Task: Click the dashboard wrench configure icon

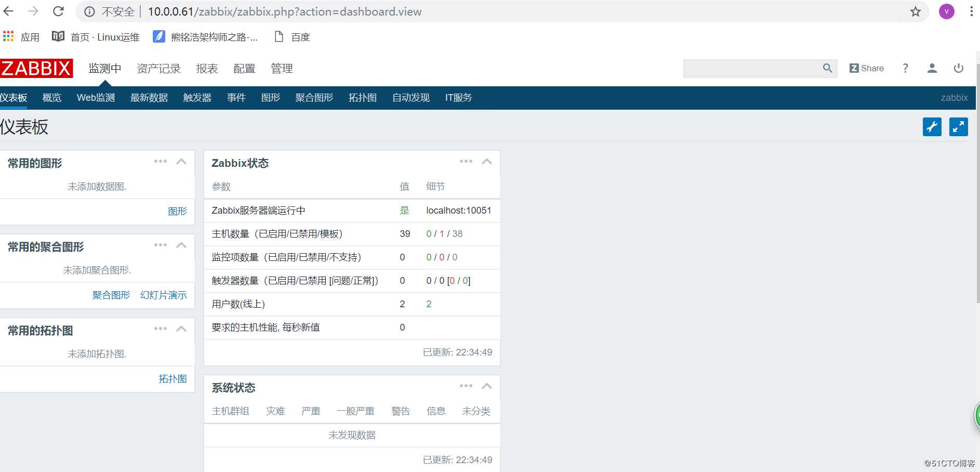Action: (x=932, y=127)
